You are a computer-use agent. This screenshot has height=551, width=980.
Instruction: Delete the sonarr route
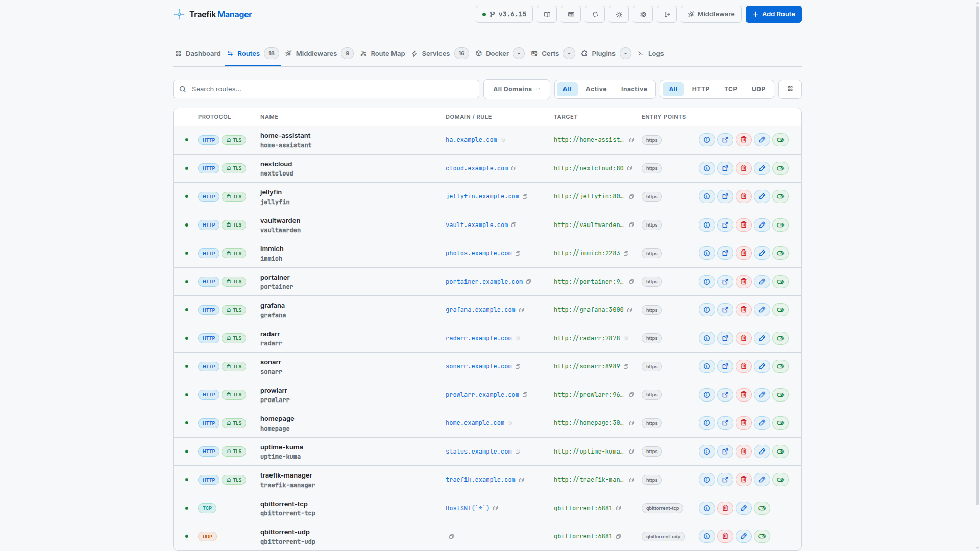744,366
